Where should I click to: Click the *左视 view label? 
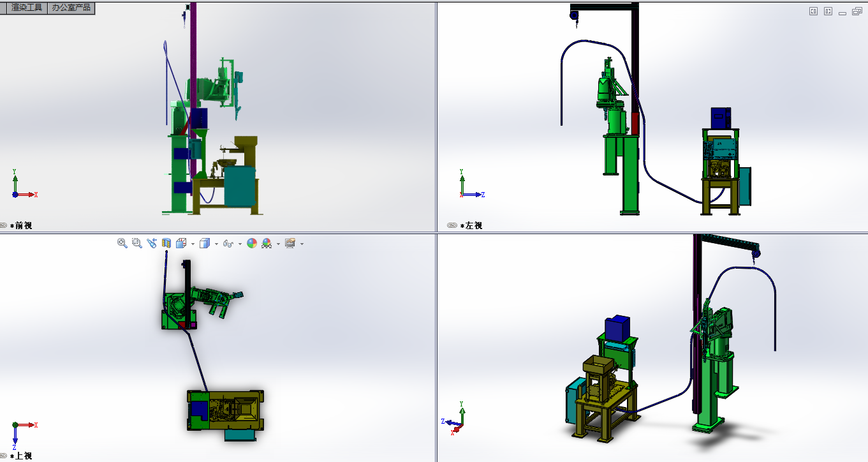click(x=471, y=225)
